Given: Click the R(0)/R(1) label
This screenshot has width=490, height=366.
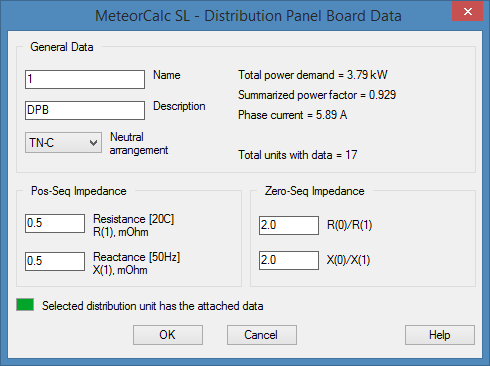Looking at the screenshot, I should 349,225.
